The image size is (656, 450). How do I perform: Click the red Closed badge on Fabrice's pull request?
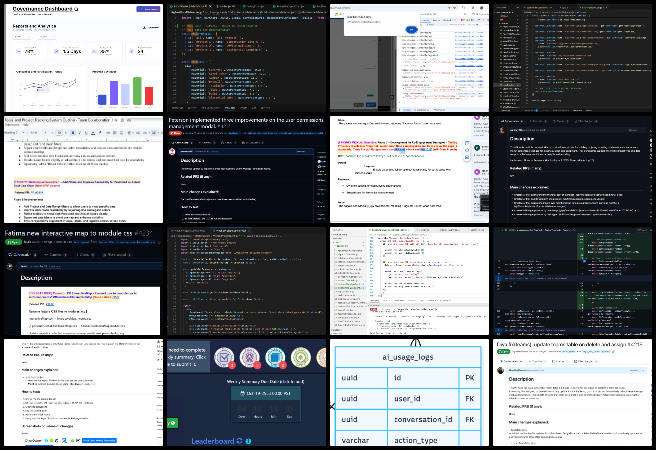pos(173,132)
